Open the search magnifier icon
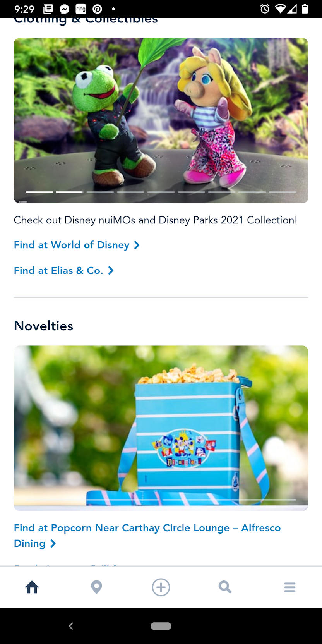 click(225, 587)
